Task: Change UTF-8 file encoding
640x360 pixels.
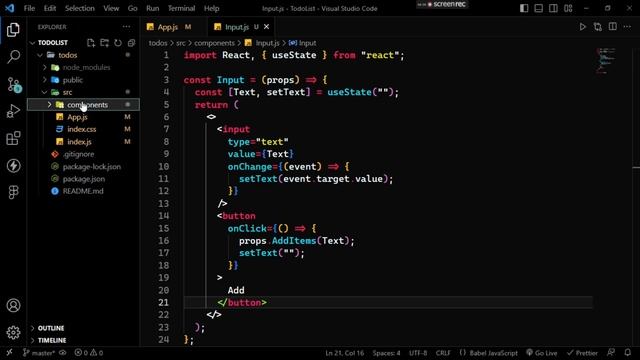Action: [418, 353]
